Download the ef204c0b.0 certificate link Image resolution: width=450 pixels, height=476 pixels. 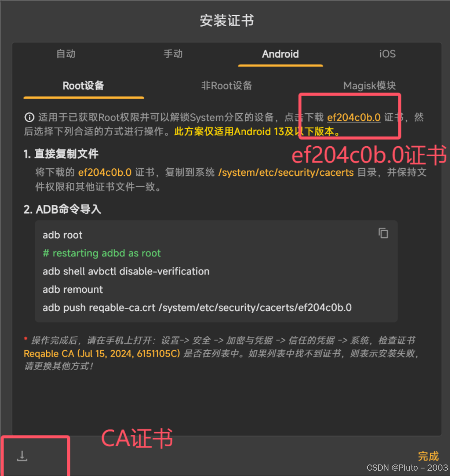pyautogui.click(x=354, y=117)
